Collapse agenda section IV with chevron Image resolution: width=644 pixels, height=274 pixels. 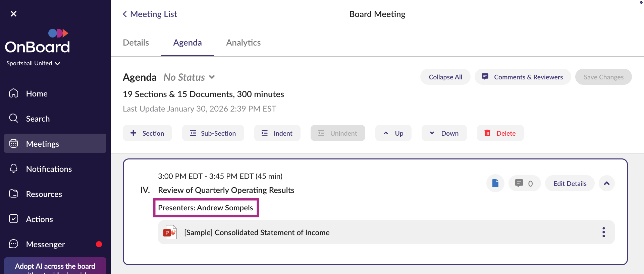606,183
